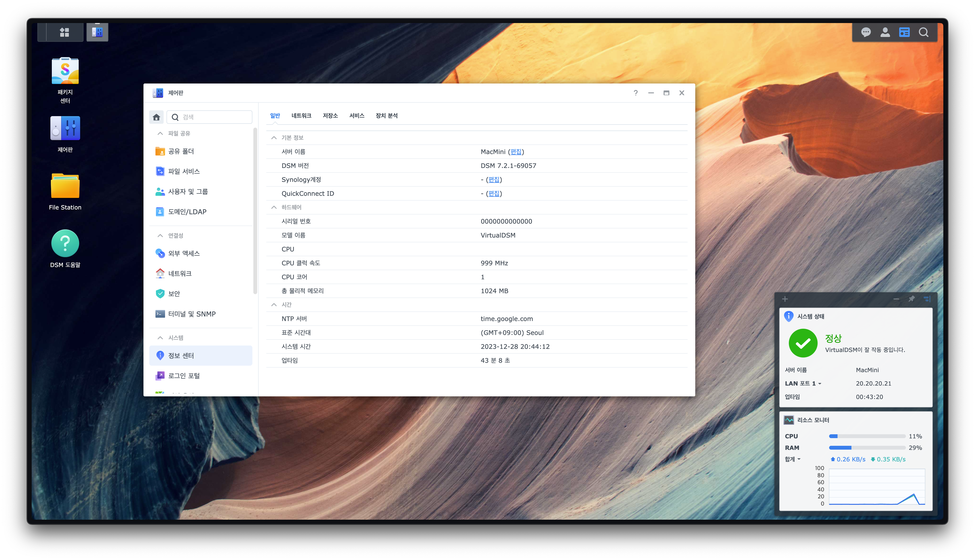Switch to the 저장소 tab
Image resolution: width=975 pixels, height=560 pixels.
point(330,115)
